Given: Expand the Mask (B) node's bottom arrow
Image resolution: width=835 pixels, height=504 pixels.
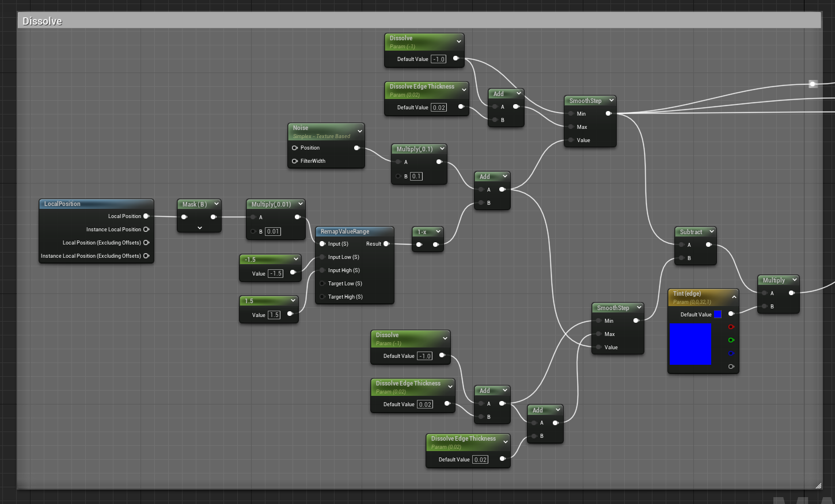Looking at the screenshot, I should click(199, 228).
